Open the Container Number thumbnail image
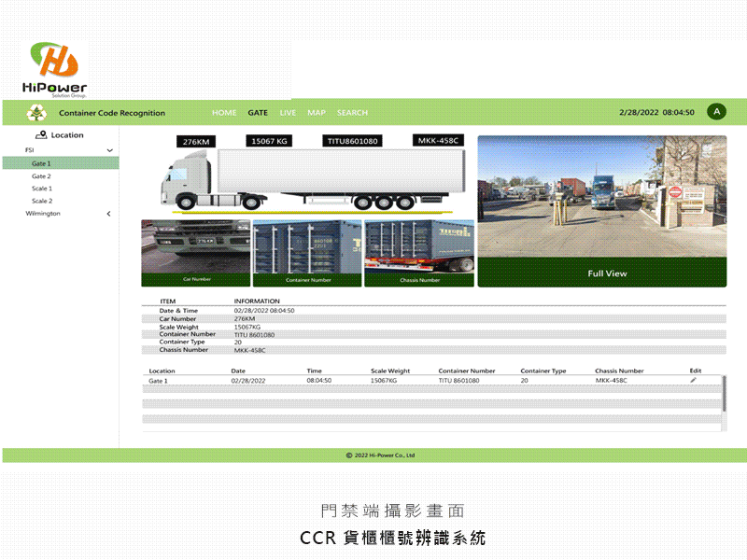 [x=307, y=252]
